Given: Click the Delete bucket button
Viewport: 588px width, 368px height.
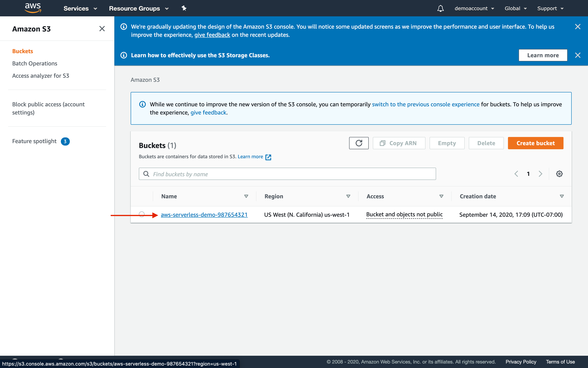Looking at the screenshot, I should click(x=486, y=143).
